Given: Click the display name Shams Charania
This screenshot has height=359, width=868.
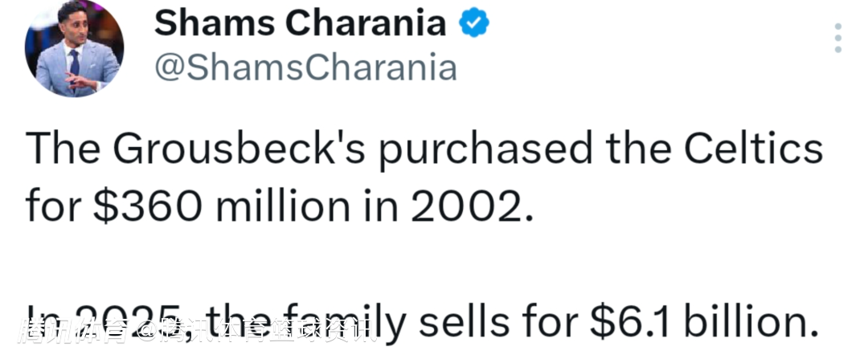Looking at the screenshot, I should [300, 23].
